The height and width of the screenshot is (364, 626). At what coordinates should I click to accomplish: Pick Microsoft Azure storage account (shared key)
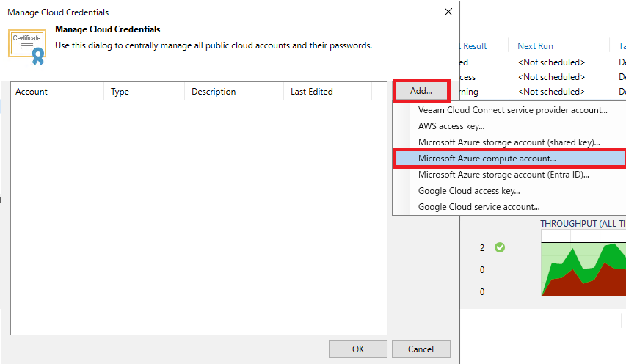tap(509, 142)
